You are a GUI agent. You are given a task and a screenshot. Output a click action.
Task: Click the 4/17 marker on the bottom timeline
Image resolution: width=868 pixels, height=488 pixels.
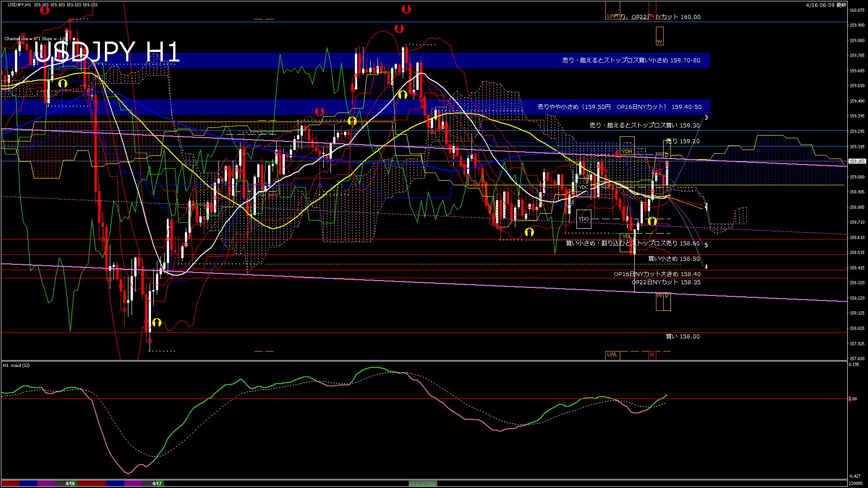[x=156, y=483]
